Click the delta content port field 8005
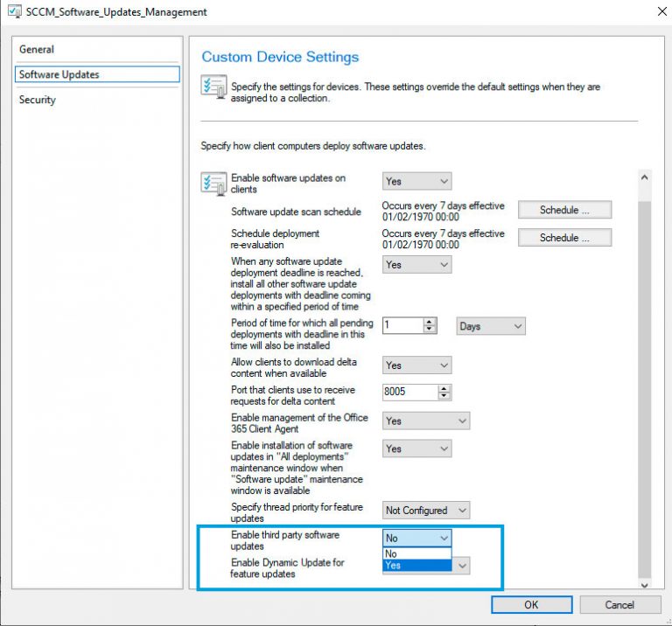Image resolution: width=672 pixels, height=626 pixels. (x=410, y=392)
